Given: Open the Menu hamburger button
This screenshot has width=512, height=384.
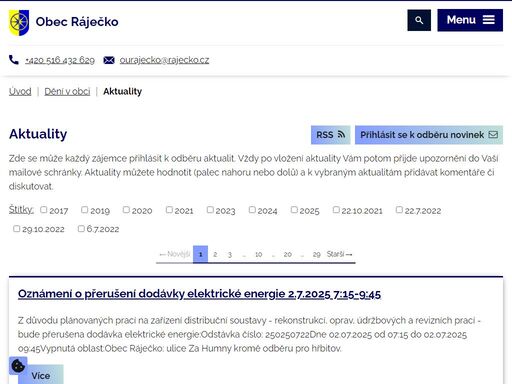Looking at the screenshot, I should 470,20.
